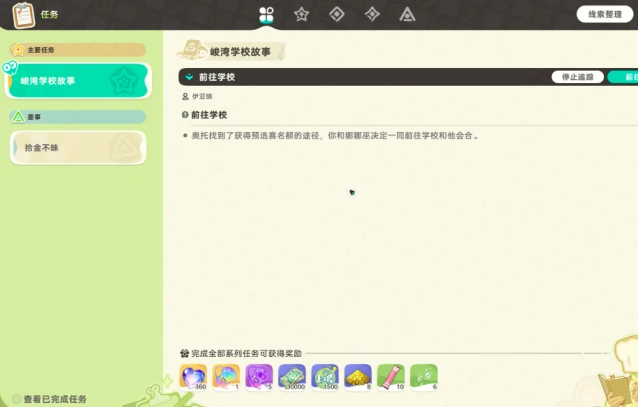638x407 pixels.
Task: Toggle 查看已完成任务 radio option
Action: (16, 399)
